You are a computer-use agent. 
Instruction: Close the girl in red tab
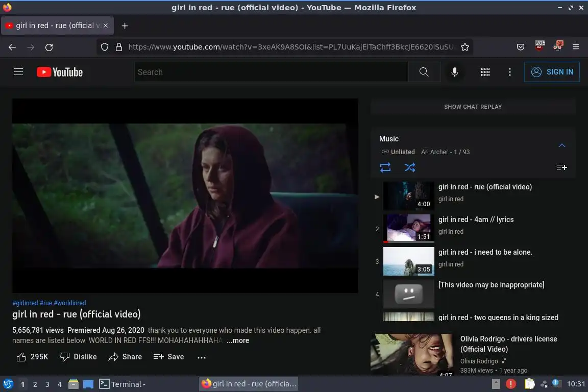click(106, 26)
